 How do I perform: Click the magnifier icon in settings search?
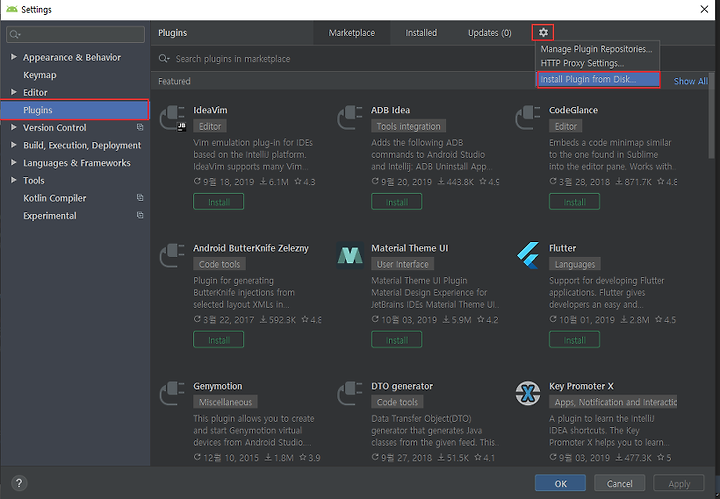click(x=15, y=34)
